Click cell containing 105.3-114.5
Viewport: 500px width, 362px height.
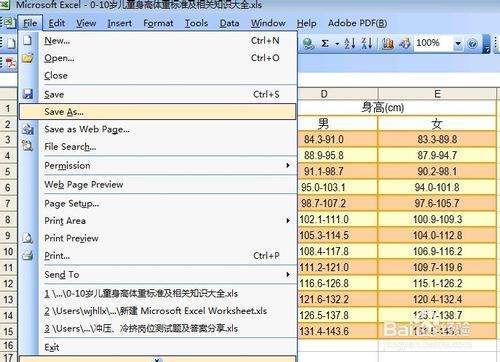338,235
